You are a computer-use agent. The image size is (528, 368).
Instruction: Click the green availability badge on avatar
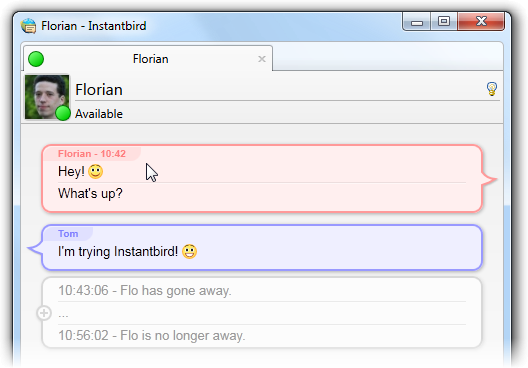(x=63, y=113)
